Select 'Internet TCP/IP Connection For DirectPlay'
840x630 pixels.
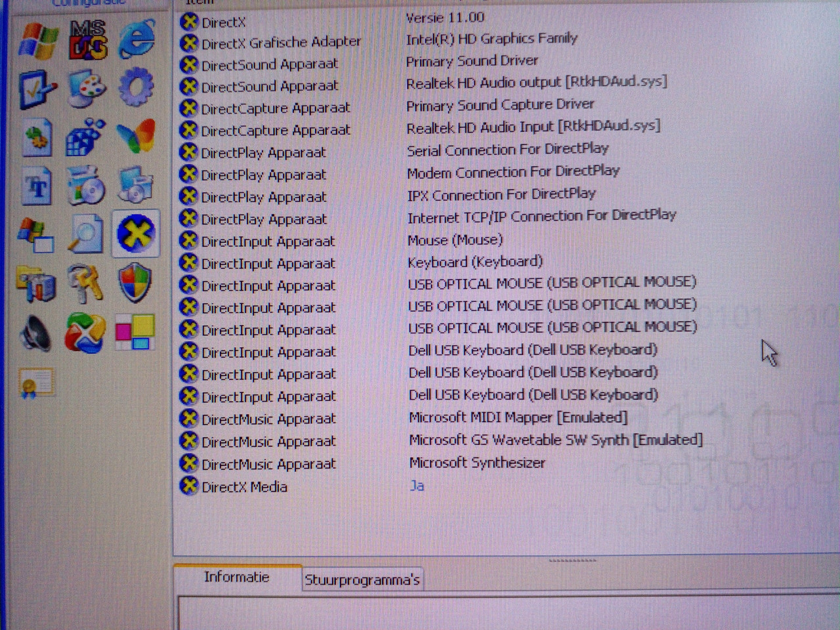[541, 217]
